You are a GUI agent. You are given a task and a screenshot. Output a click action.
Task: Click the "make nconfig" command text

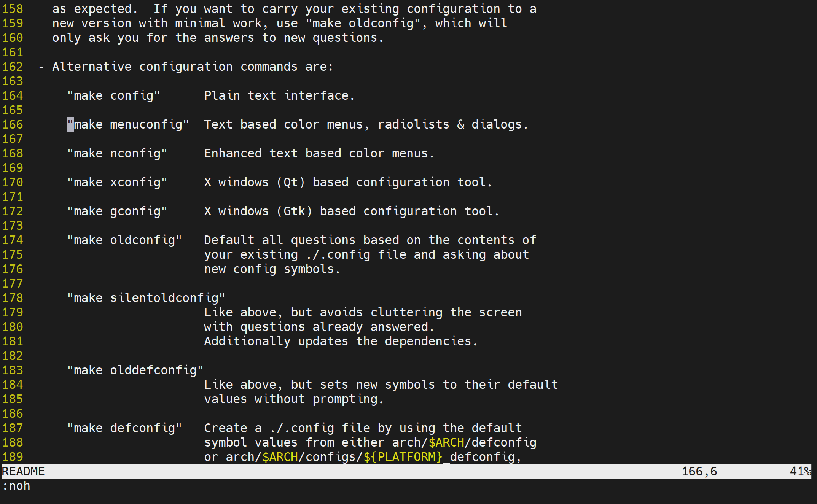point(117,153)
